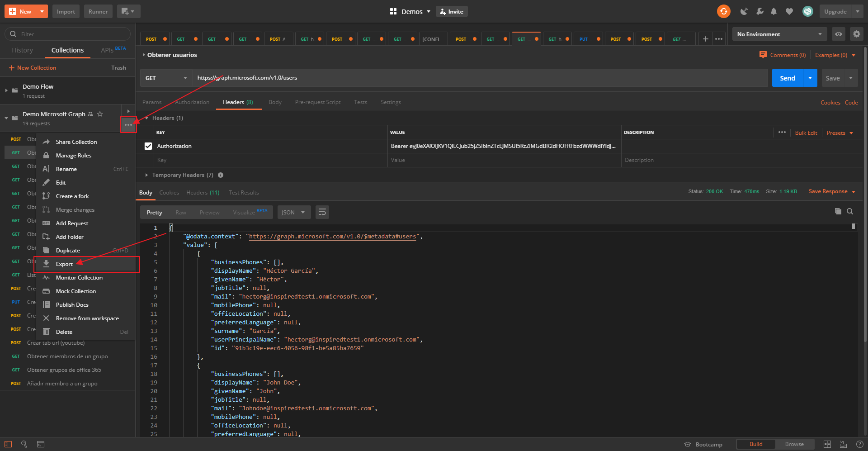
Task: Click the sync status icon
Action: click(x=723, y=11)
